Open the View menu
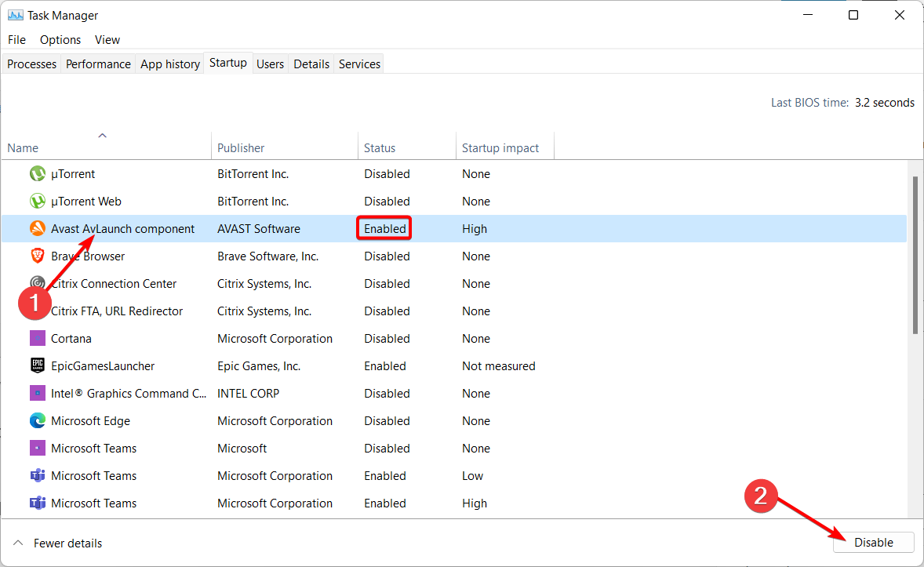This screenshot has width=924, height=567. (x=107, y=39)
